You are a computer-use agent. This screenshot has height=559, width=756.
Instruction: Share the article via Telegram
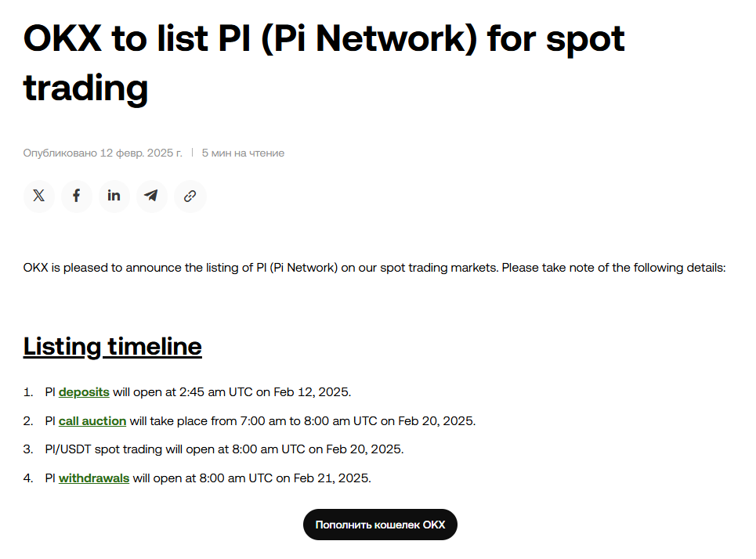click(151, 196)
